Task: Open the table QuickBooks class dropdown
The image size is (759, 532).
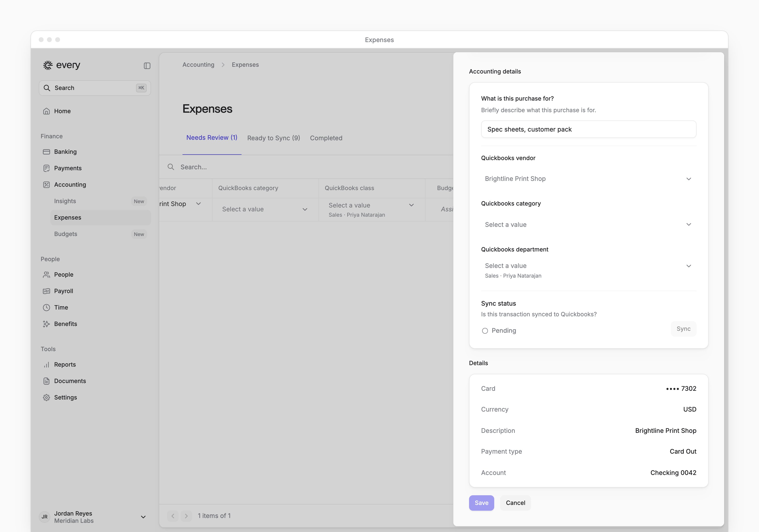Action: (372, 210)
